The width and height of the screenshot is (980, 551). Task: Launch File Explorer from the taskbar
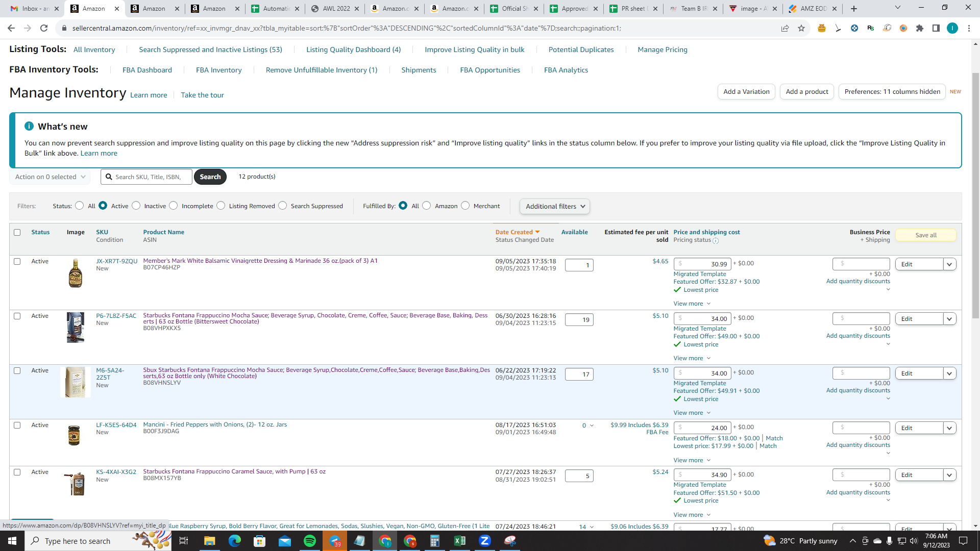(210, 541)
